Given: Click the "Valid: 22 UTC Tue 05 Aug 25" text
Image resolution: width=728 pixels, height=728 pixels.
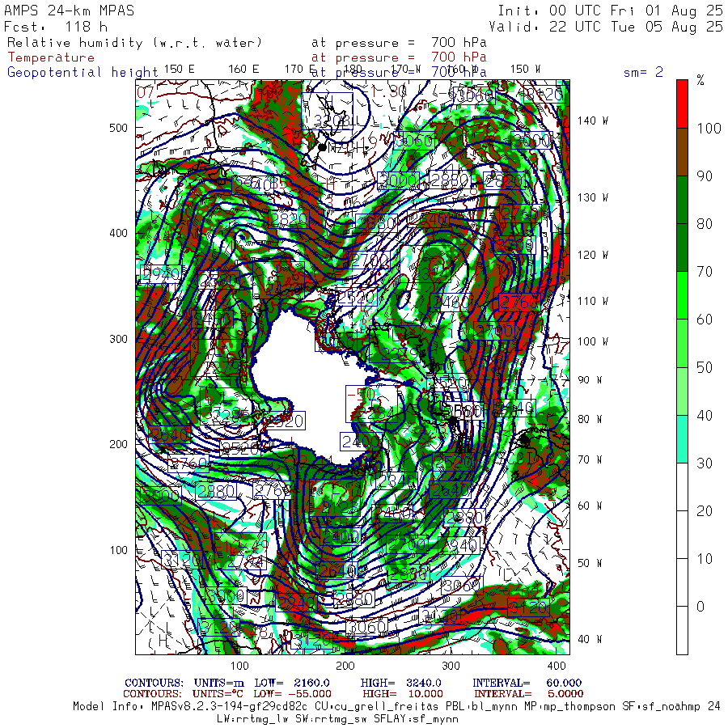Looking at the screenshot, I should [605, 27].
